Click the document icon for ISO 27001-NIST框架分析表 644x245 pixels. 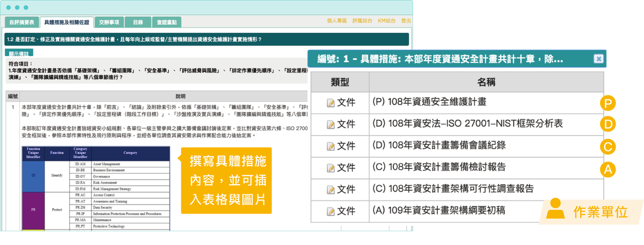(x=331, y=125)
